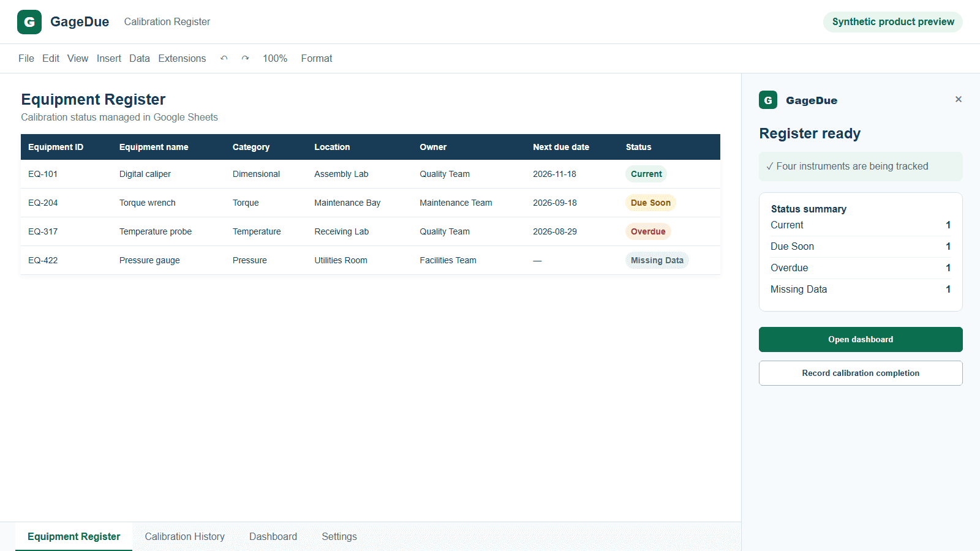Image resolution: width=980 pixels, height=551 pixels.
Task: Open the Edit menu
Action: (51, 58)
